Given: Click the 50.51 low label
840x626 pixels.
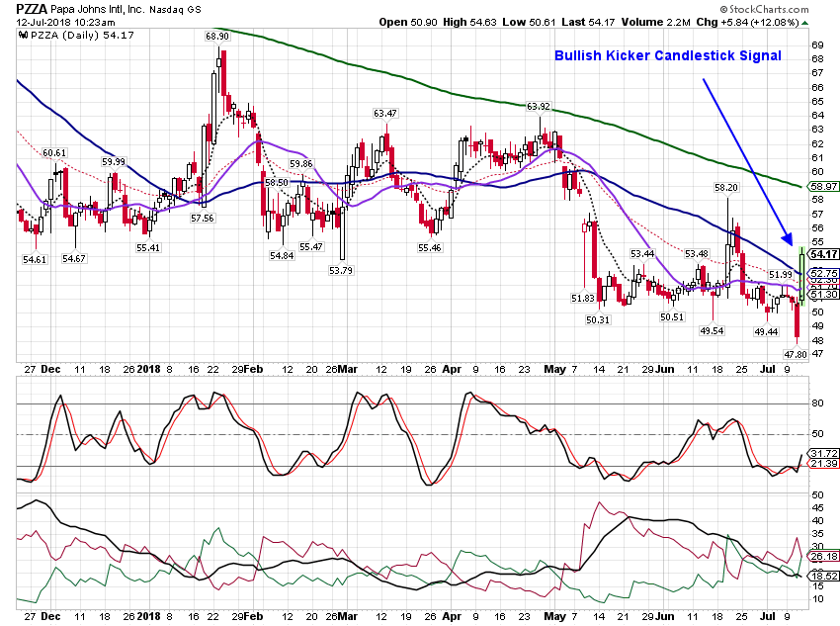Looking at the screenshot, I should pos(672,316).
